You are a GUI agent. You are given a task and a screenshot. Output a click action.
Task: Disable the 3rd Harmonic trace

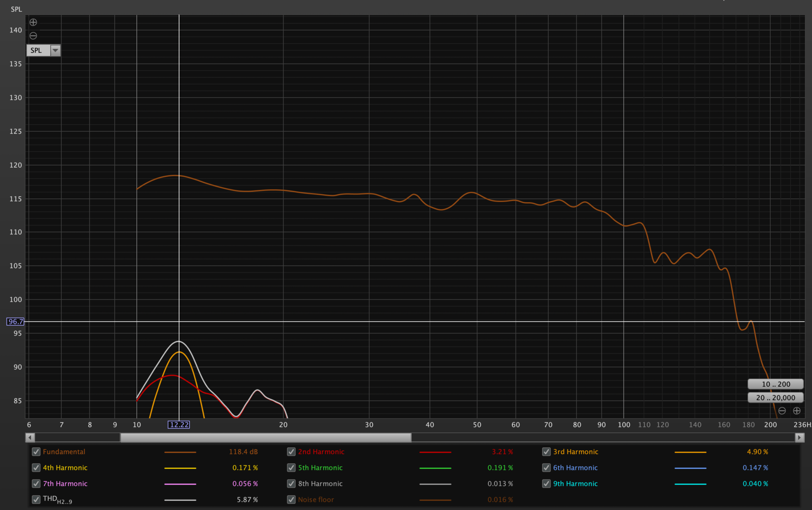click(546, 452)
